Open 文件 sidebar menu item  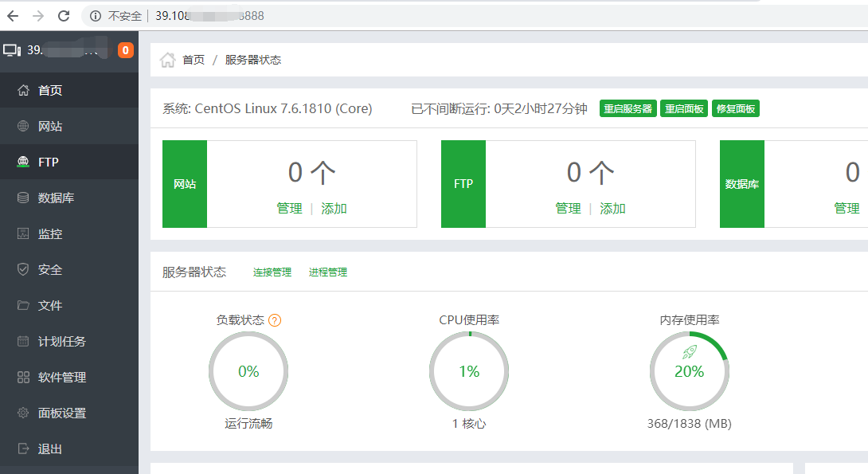pyautogui.click(x=69, y=305)
